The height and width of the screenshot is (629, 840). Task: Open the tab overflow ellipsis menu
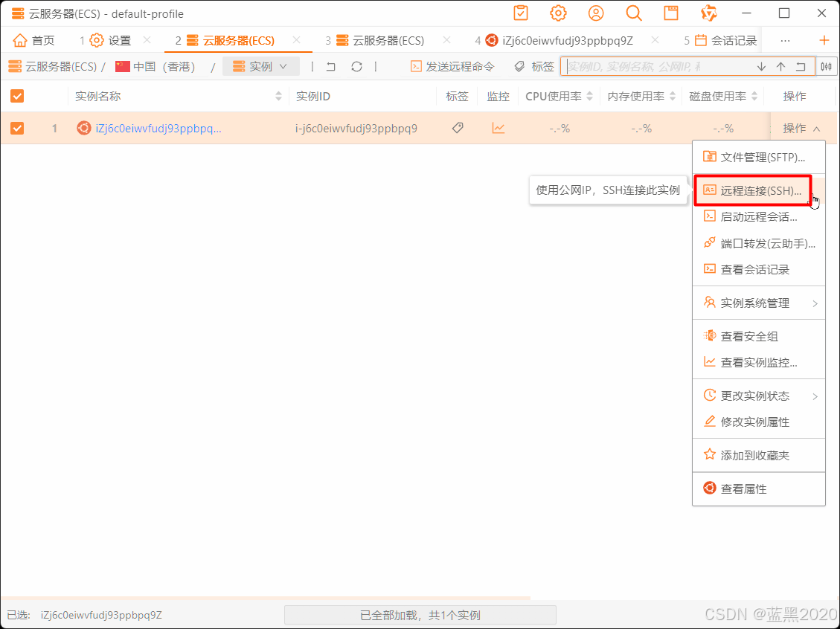click(786, 40)
